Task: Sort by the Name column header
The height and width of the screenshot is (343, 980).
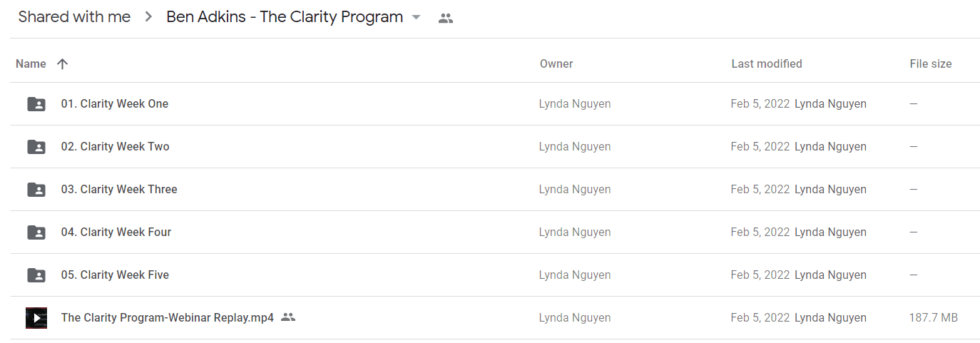Action: (x=31, y=64)
